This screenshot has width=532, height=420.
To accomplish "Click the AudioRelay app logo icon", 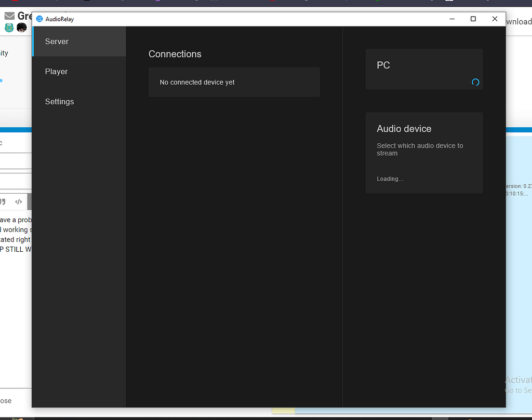I will pyautogui.click(x=39, y=19).
